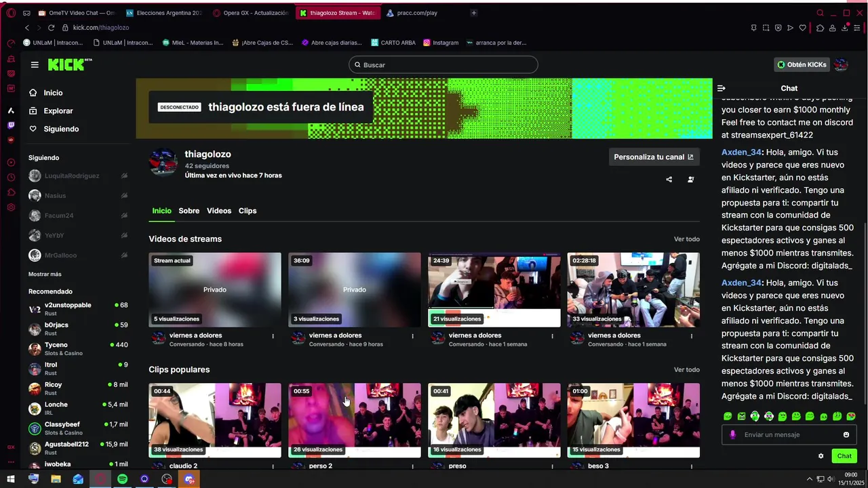
Task: Toggle notifications for LuquitaRodriguez
Action: click(x=124, y=176)
